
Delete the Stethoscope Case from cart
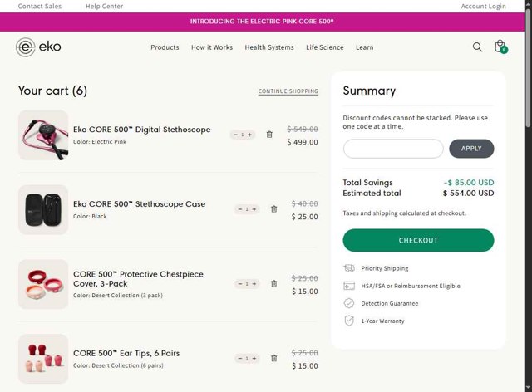pyautogui.click(x=274, y=209)
